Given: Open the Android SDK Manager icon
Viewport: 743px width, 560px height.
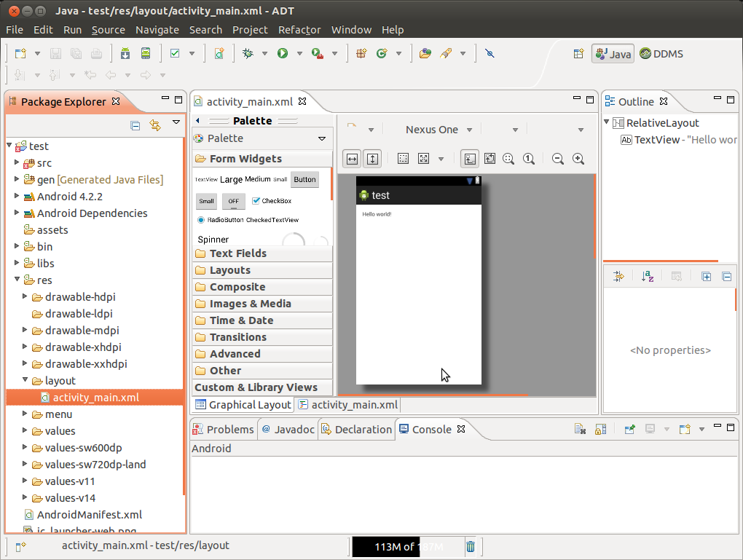Looking at the screenshot, I should click(125, 54).
